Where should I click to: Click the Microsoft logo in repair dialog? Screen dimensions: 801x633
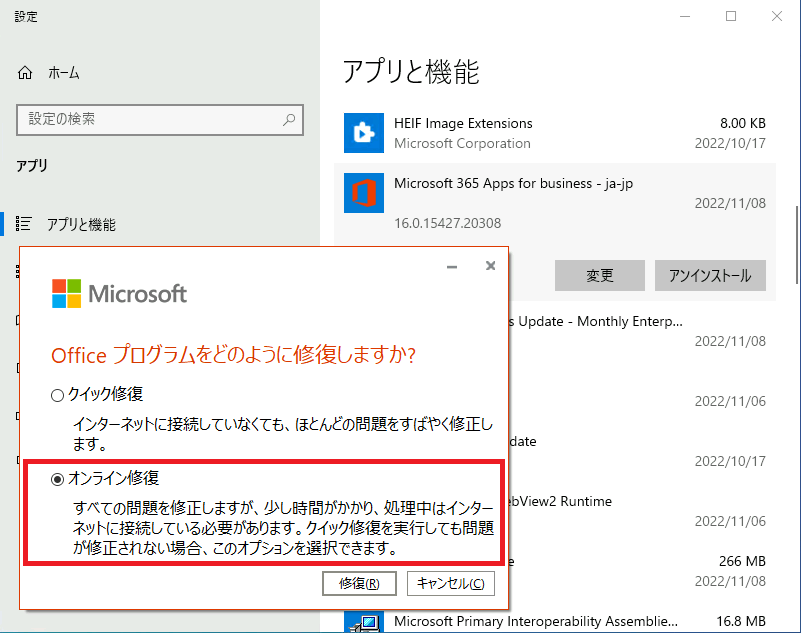coord(120,294)
